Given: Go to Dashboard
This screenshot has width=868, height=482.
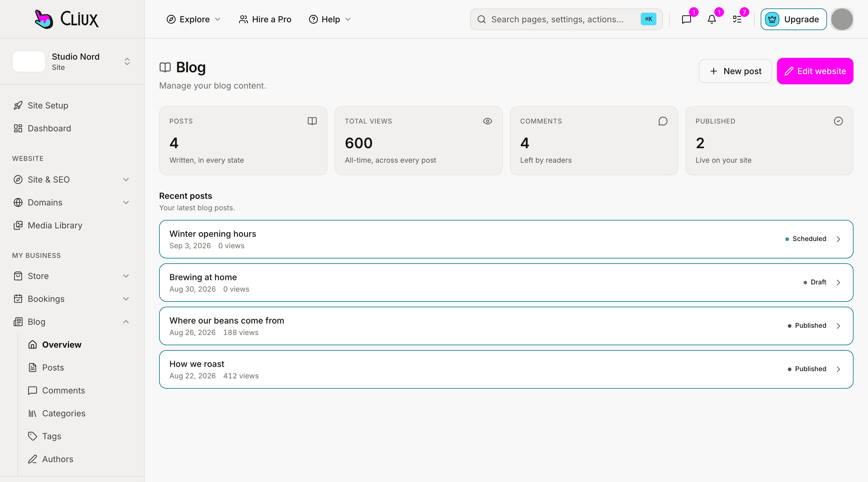Looking at the screenshot, I should pyautogui.click(x=72, y=128).
